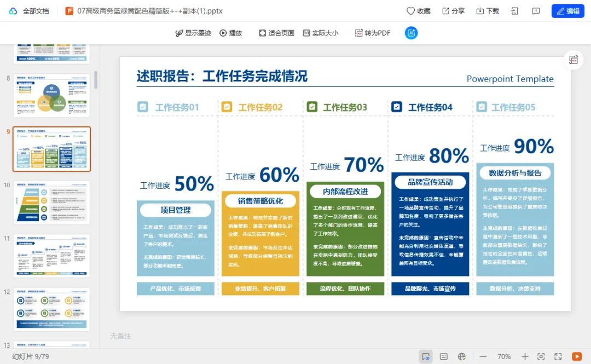Image resolution: width=591 pixels, height=364 pixels.
Task: Click the slide title 述职报告：工作任务完成情况
Action: [222, 76]
